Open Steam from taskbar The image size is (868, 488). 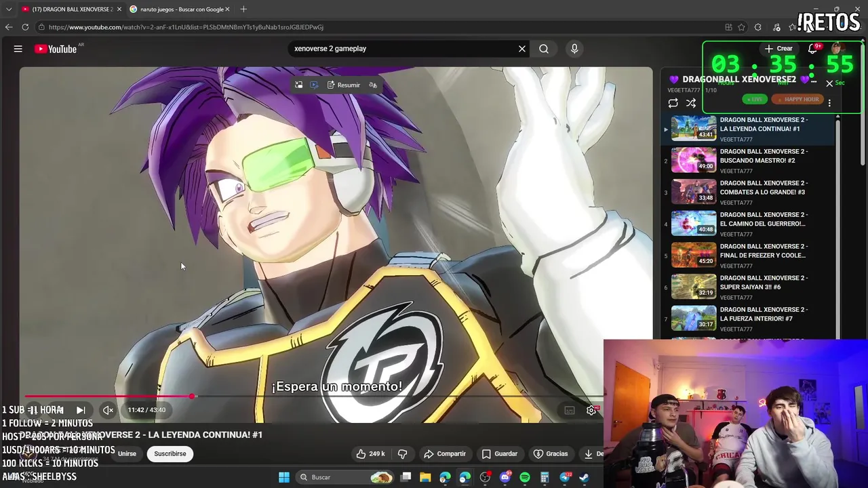(x=584, y=477)
